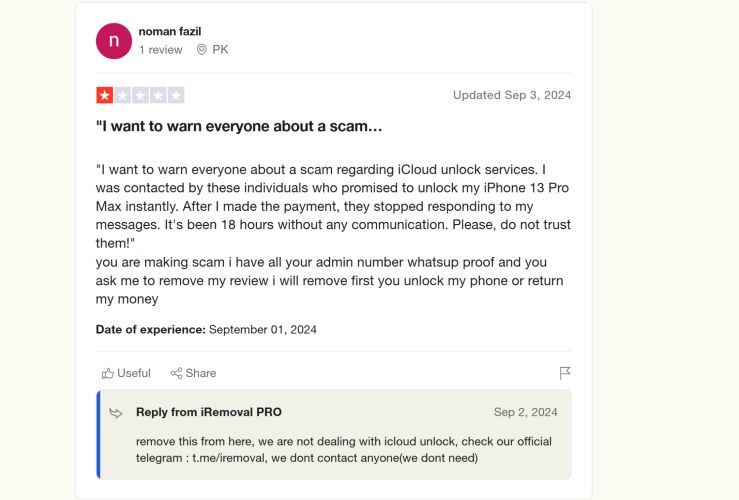Click the fourth grey rating star
Screen dimensions: 739x500
coord(158,95)
